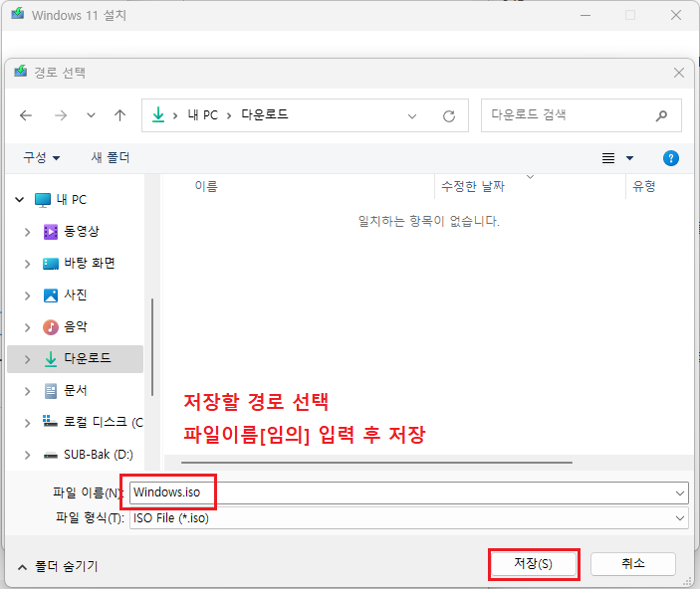This screenshot has width=700, height=589.
Task: Click the 경로 선택 dialog title icon
Action: (20, 71)
